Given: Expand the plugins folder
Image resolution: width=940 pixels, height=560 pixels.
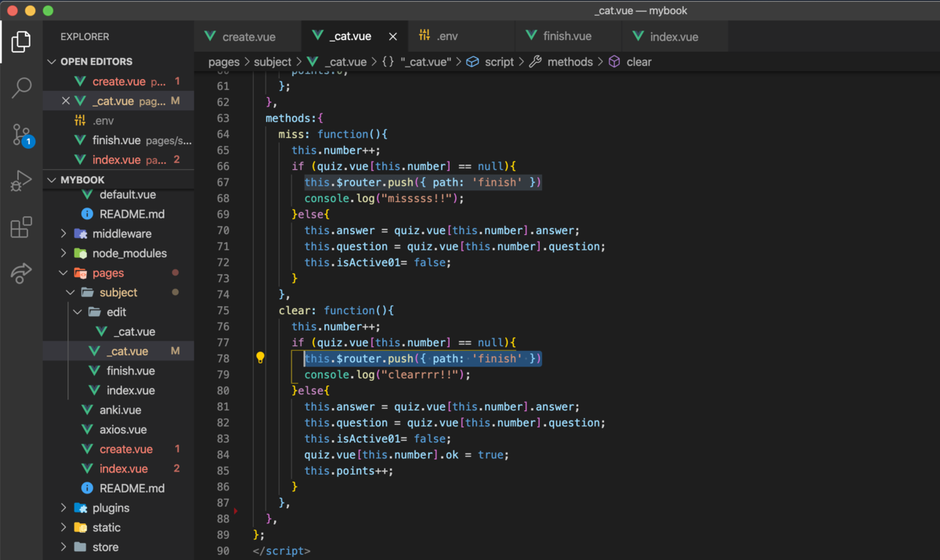Looking at the screenshot, I should pos(64,508).
